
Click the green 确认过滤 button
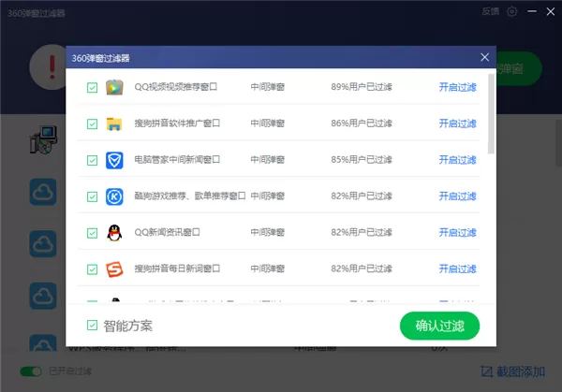(x=440, y=326)
